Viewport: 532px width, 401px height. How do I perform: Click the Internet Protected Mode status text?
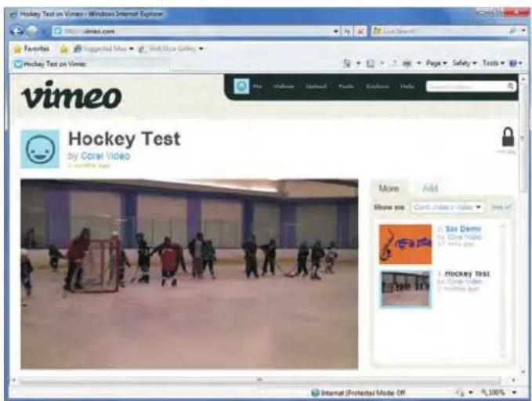coord(364,393)
